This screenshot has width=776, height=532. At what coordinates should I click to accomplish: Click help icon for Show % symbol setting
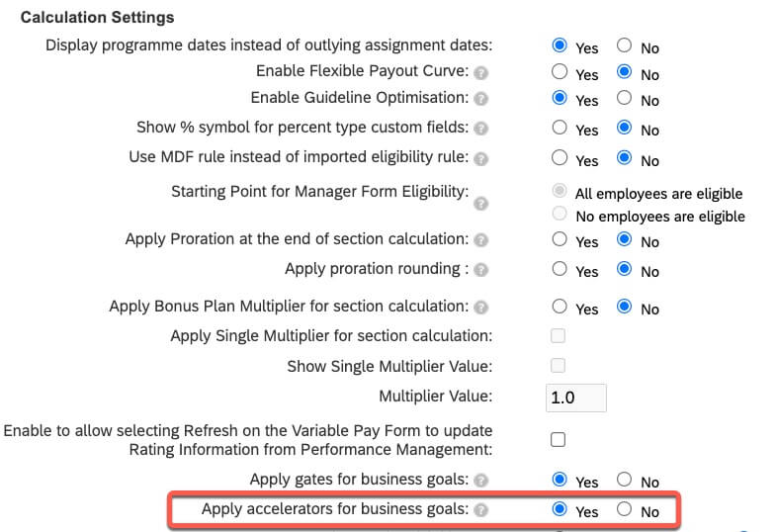coord(480,129)
